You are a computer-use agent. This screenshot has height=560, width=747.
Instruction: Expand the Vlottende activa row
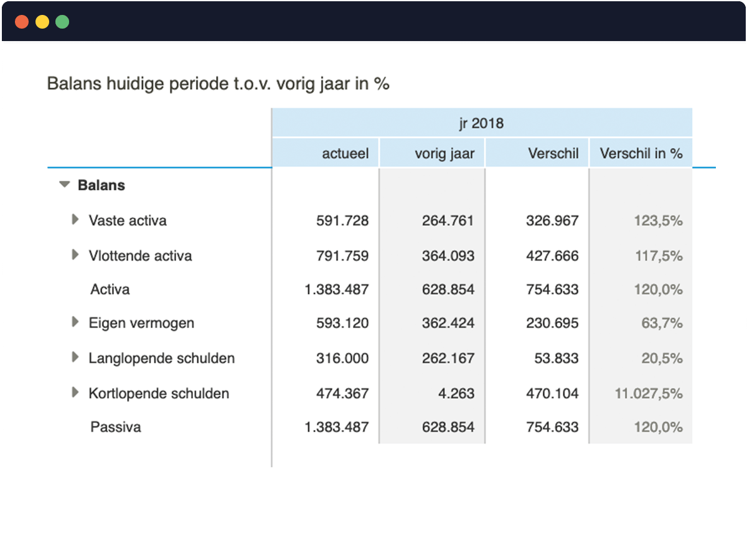(75, 254)
